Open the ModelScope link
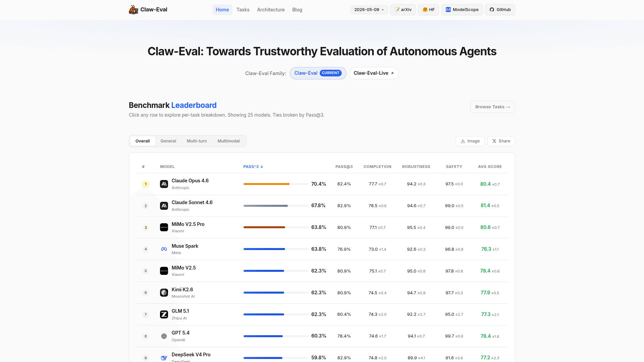 (x=462, y=10)
